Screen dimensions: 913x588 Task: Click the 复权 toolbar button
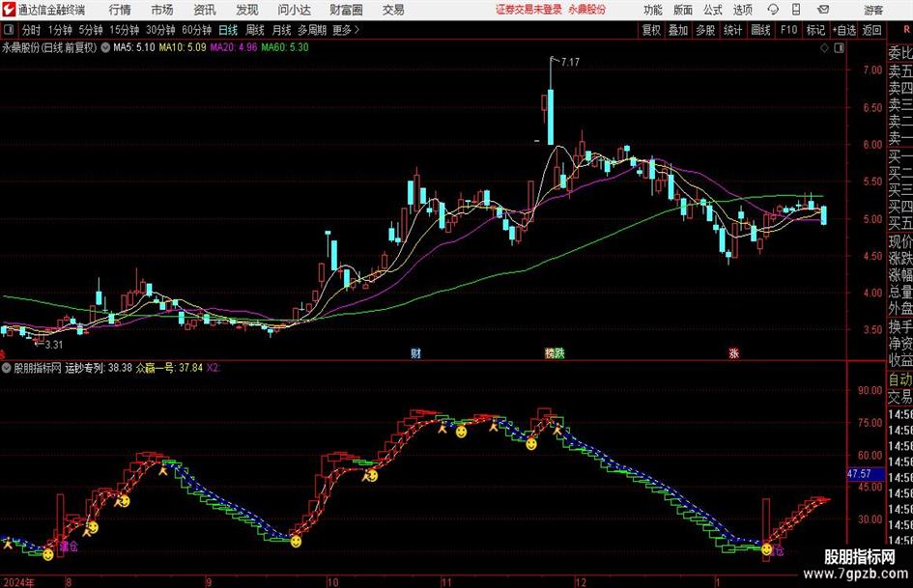[651, 30]
